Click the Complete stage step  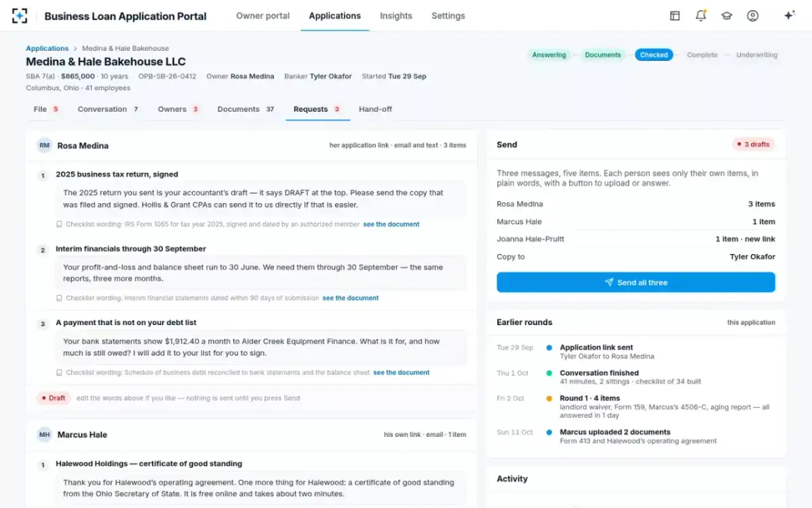click(702, 55)
